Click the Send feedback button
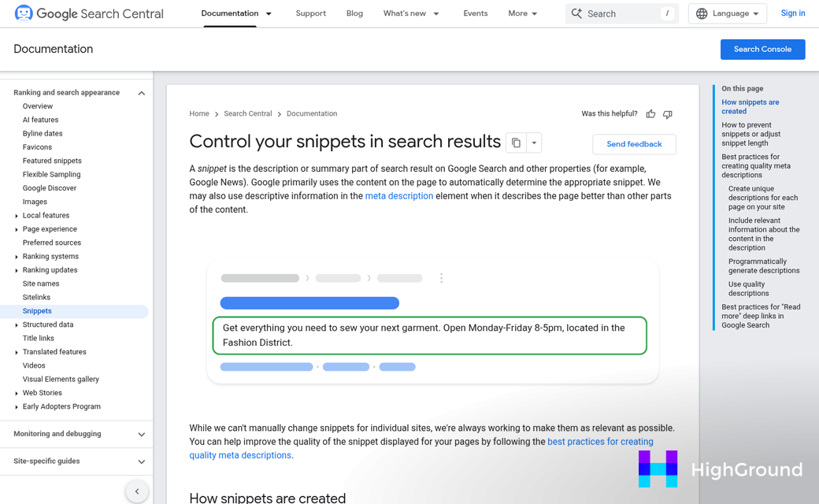819x504 pixels. tap(634, 144)
